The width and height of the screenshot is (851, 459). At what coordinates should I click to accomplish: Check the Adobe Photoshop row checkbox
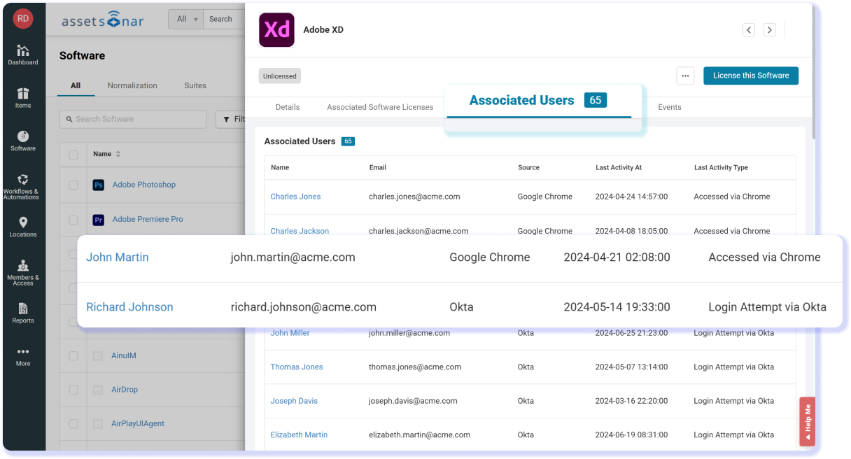73,185
